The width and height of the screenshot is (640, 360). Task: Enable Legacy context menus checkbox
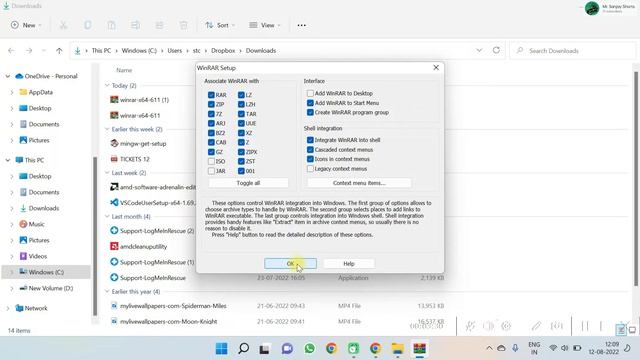pyautogui.click(x=310, y=169)
